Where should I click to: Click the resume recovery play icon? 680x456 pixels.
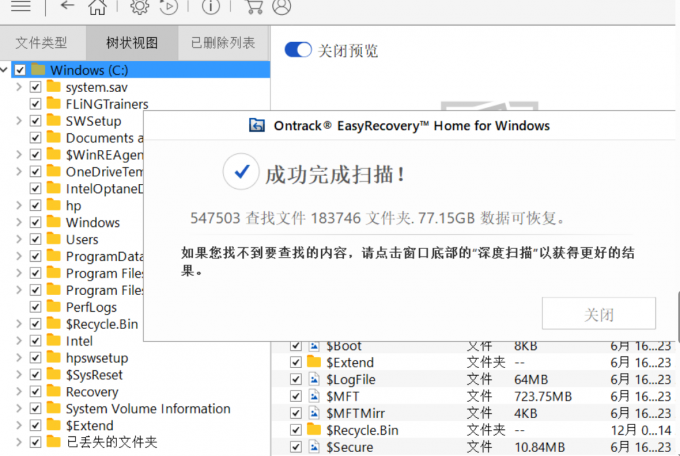(x=169, y=7)
